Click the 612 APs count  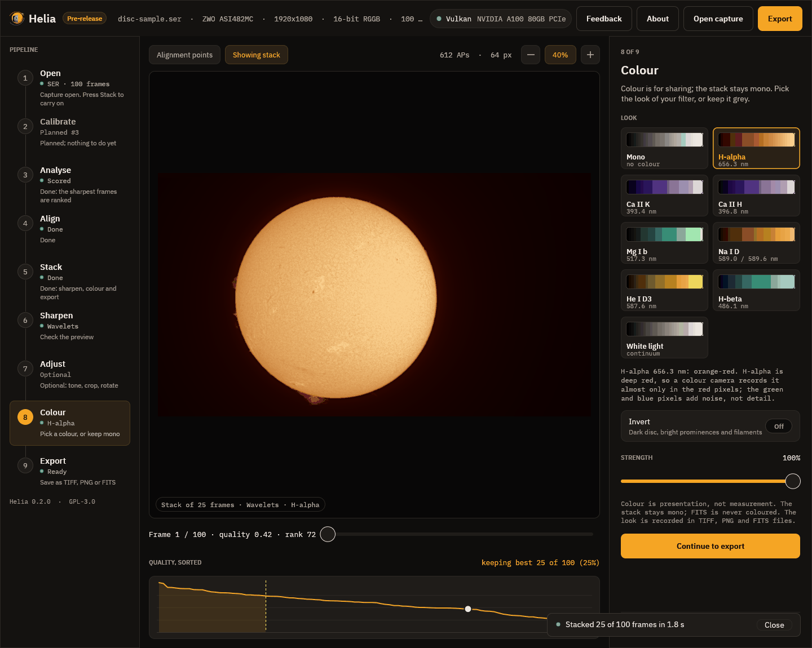click(x=454, y=55)
